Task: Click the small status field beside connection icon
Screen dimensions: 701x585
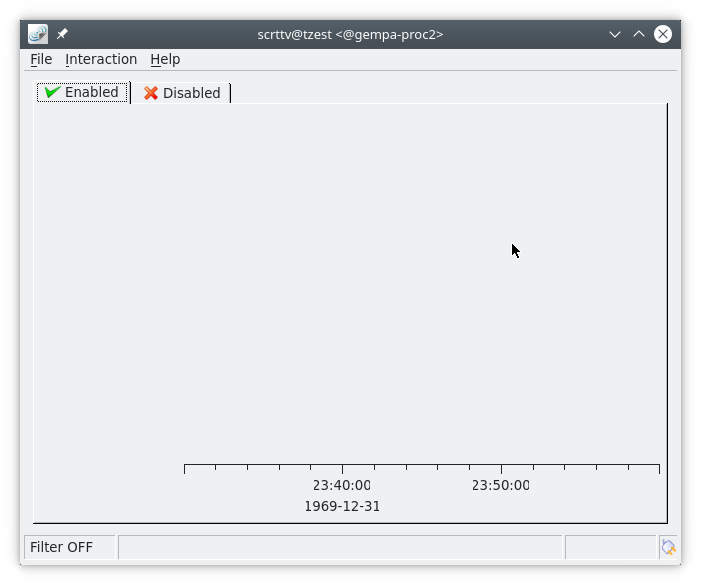Action: [x=610, y=547]
